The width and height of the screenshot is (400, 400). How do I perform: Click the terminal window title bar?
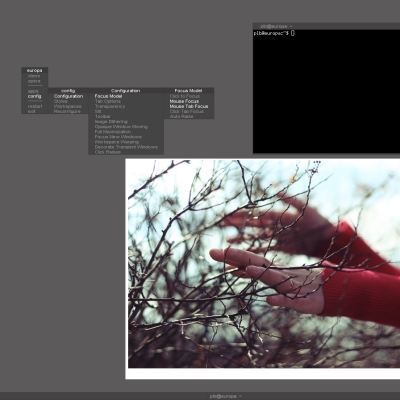pyautogui.click(x=326, y=26)
